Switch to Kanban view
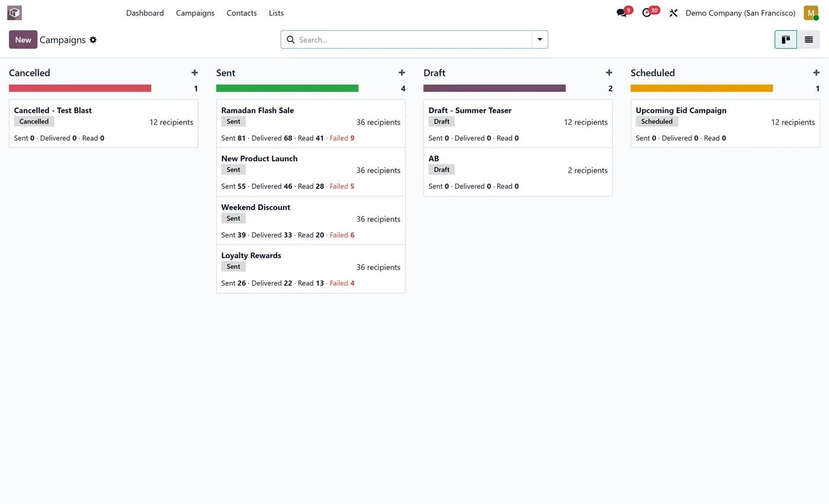The height and width of the screenshot is (504, 829). pos(786,40)
